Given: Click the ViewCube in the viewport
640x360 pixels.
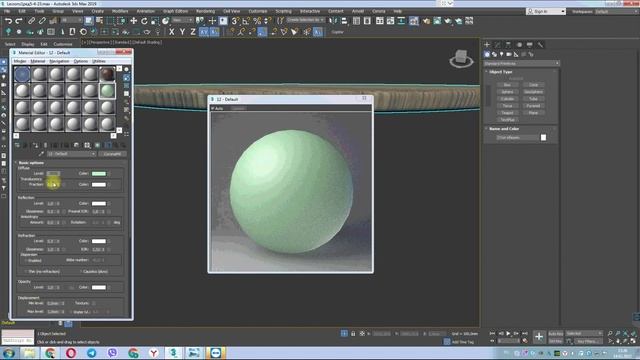Looking at the screenshot, I should tap(461, 58).
